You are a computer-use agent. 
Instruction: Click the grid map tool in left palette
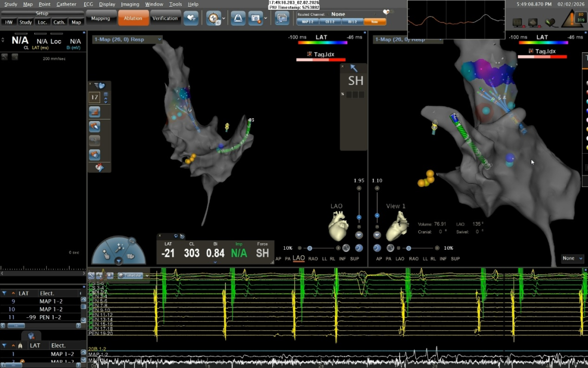point(94,112)
